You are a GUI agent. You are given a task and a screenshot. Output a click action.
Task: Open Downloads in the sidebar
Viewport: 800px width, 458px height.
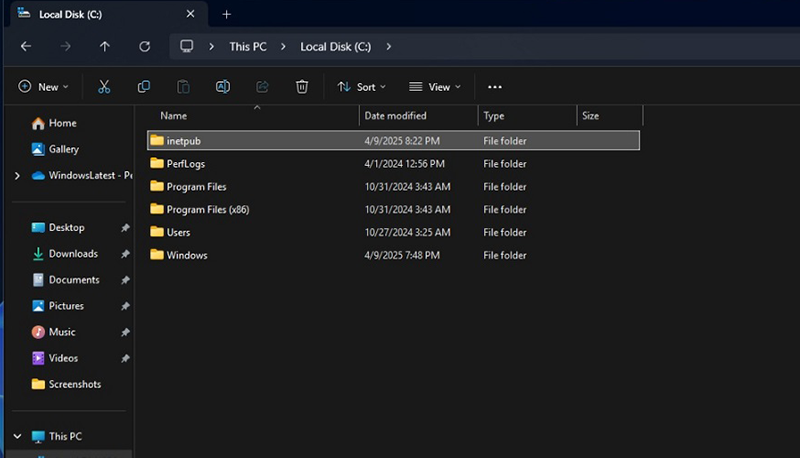(x=73, y=254)
